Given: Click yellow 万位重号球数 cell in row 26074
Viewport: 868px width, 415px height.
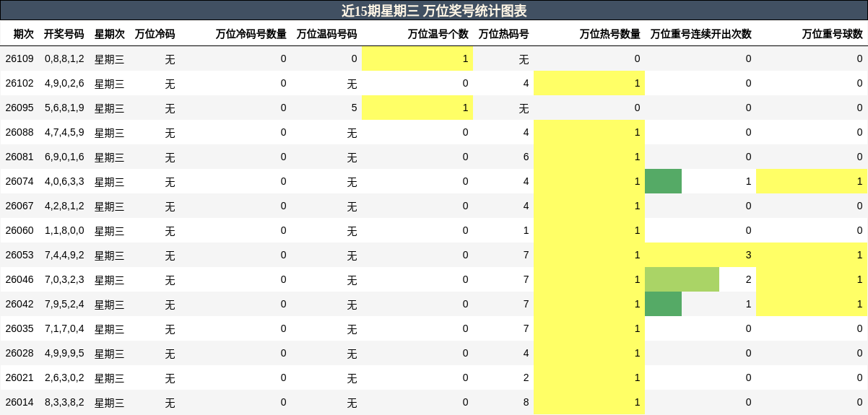Looking at the screenshot, I should click(x=812, y=181).
